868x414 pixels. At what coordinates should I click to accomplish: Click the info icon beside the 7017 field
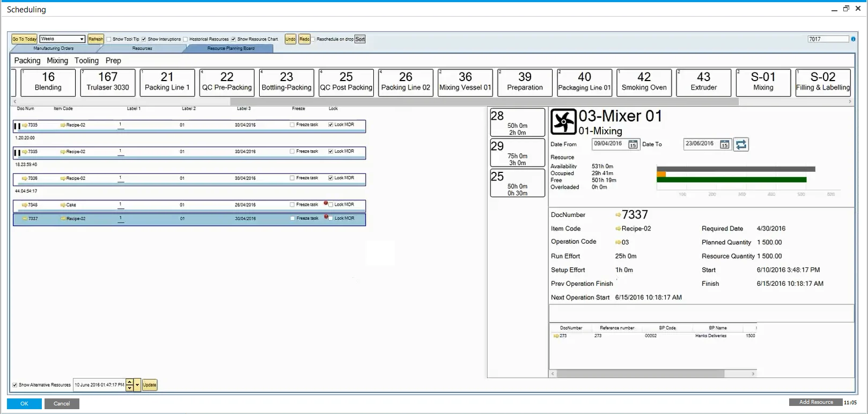853,39
